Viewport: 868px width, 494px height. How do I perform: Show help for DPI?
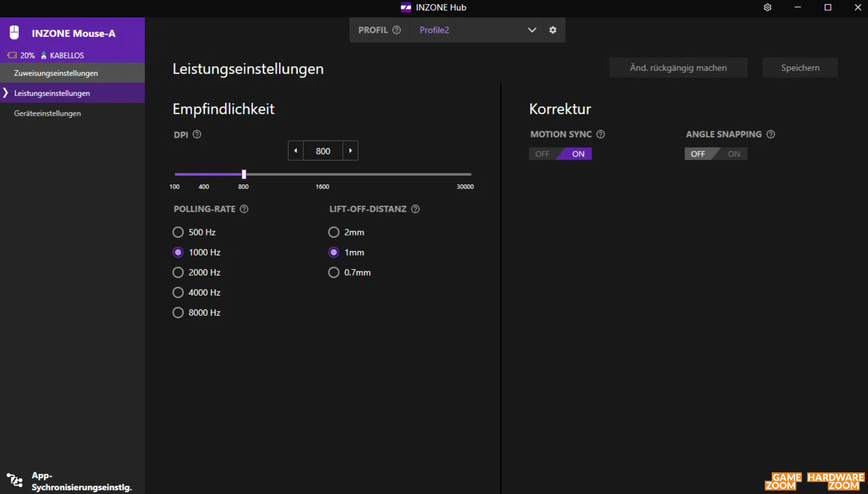coord(197,135)
